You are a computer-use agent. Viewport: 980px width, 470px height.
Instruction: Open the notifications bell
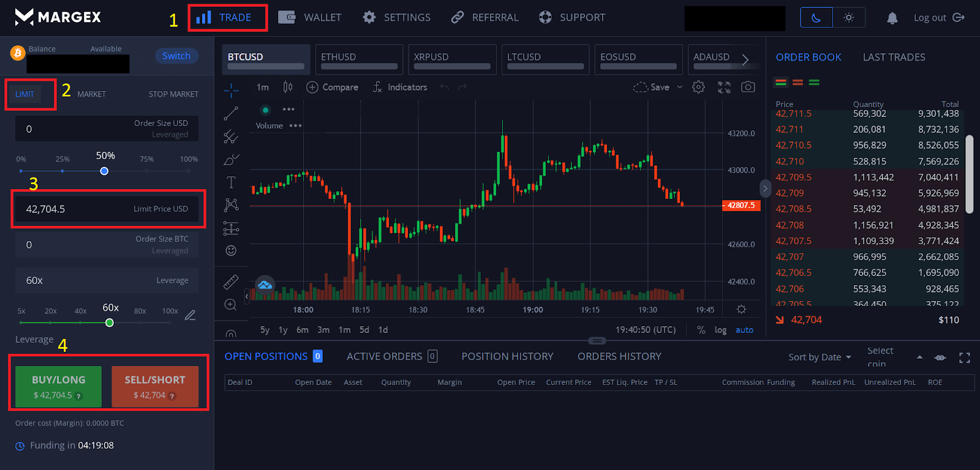coord(892,18)
